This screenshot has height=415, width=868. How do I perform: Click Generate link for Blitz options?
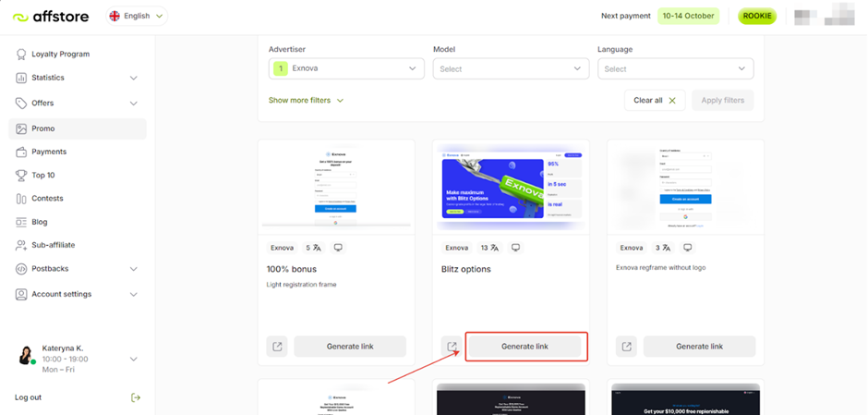(x=524, y=347)
